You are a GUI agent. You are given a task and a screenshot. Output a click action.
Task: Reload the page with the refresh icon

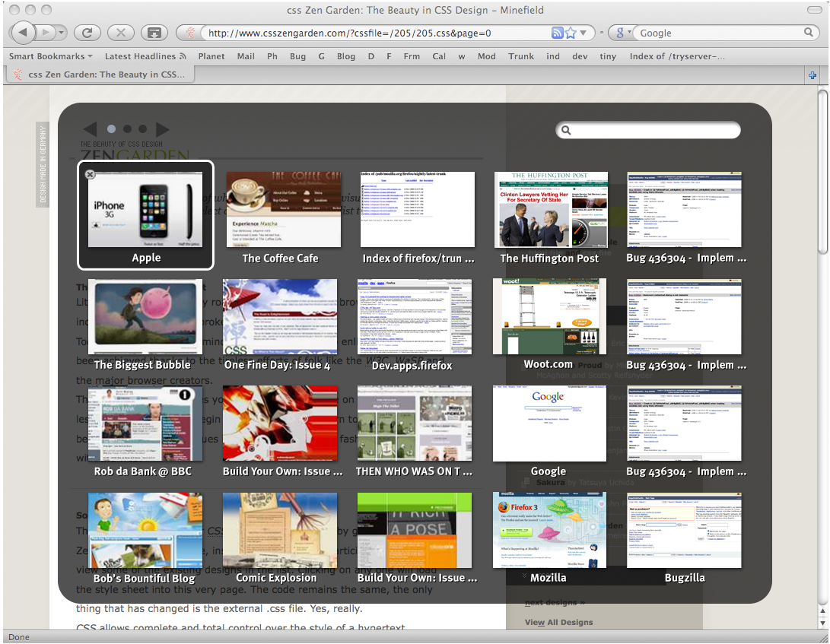[x=87, y=33]
